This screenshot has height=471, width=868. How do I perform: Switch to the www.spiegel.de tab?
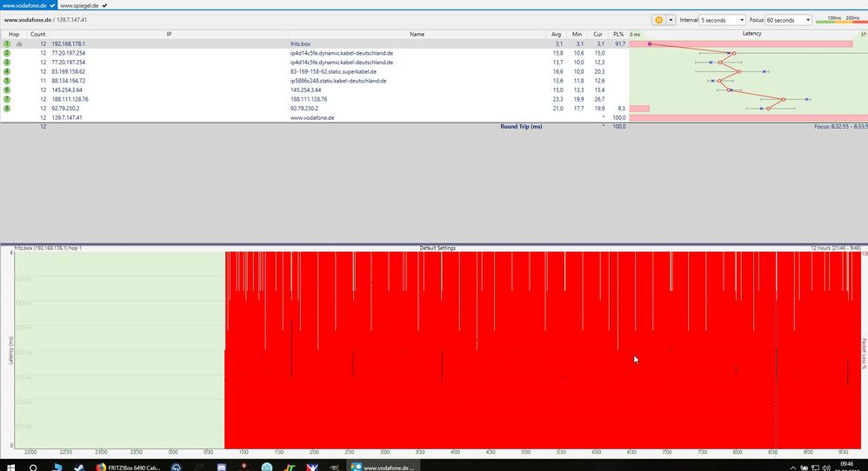click(x=83, y=5)
